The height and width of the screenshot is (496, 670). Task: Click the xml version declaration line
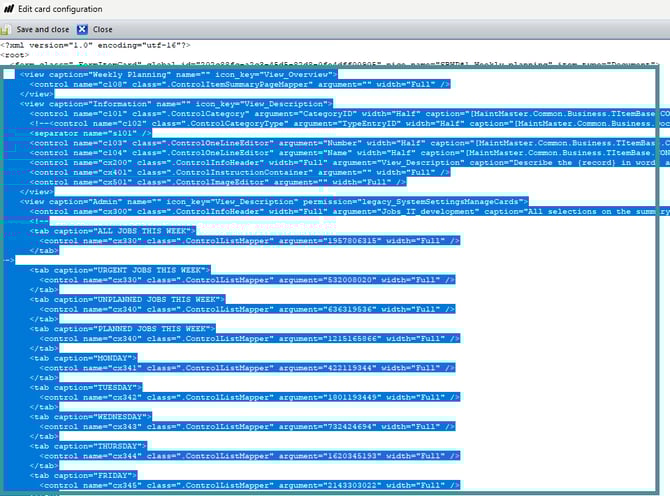pos(95,45)
